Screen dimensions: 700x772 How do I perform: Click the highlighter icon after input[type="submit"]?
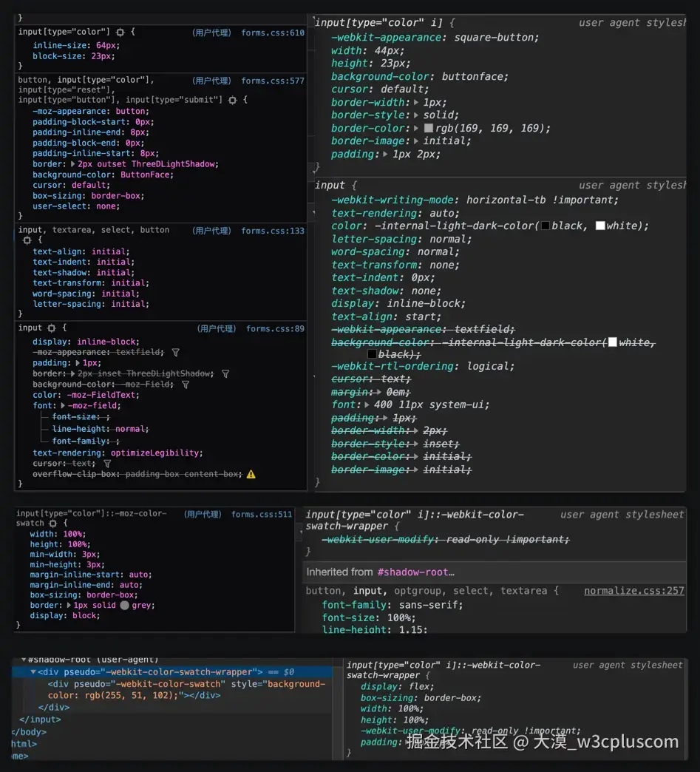coord(232,100)
